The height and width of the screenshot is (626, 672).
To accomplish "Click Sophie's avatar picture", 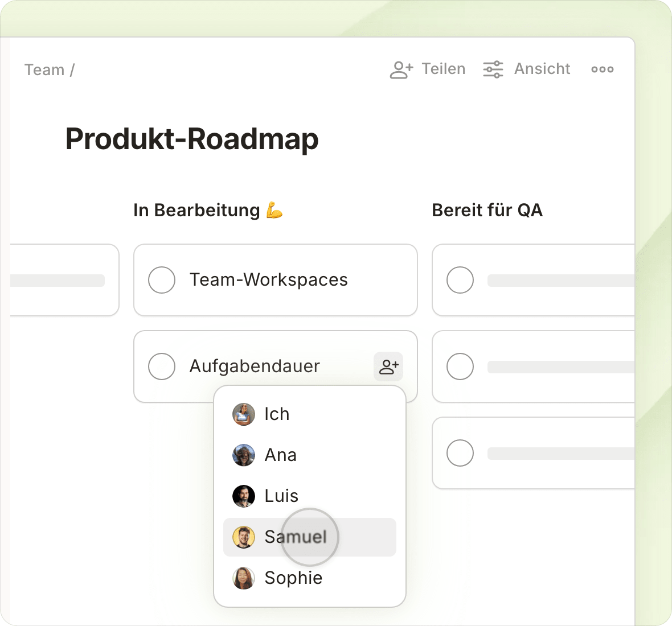I will pos(244,578).
